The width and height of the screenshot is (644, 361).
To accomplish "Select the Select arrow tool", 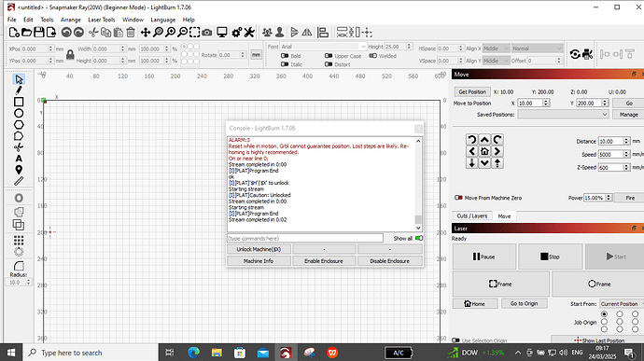I will coord(19,79).
